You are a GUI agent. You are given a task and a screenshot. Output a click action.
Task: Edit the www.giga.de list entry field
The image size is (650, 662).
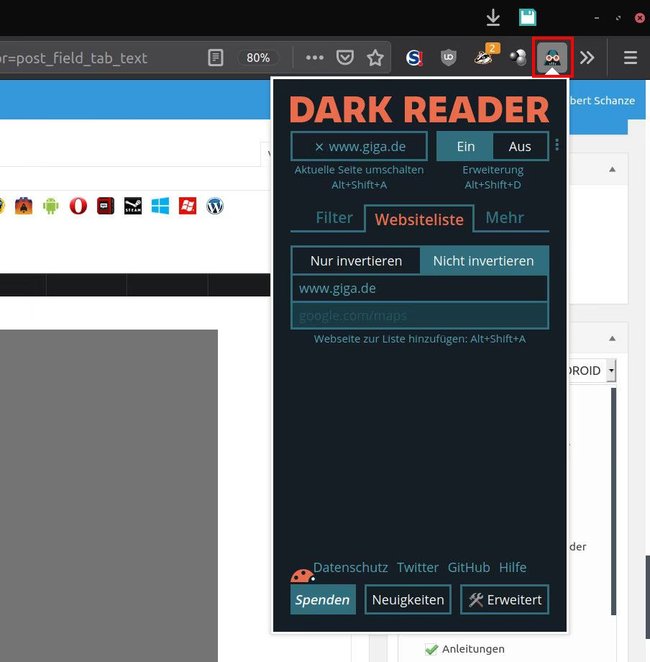[420, 289]
